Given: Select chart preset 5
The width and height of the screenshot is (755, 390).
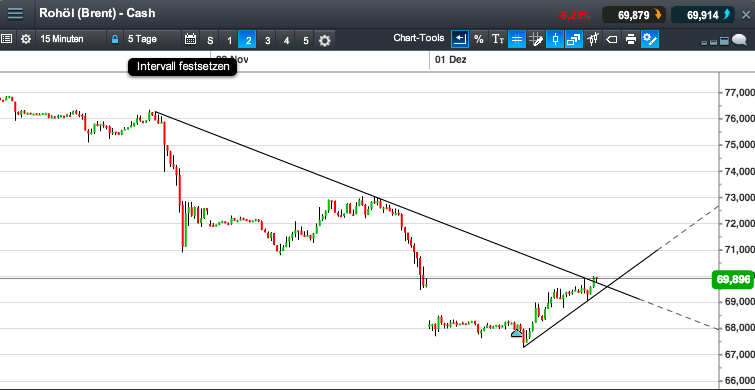Looking at the screenshot, I should point(305,40).
